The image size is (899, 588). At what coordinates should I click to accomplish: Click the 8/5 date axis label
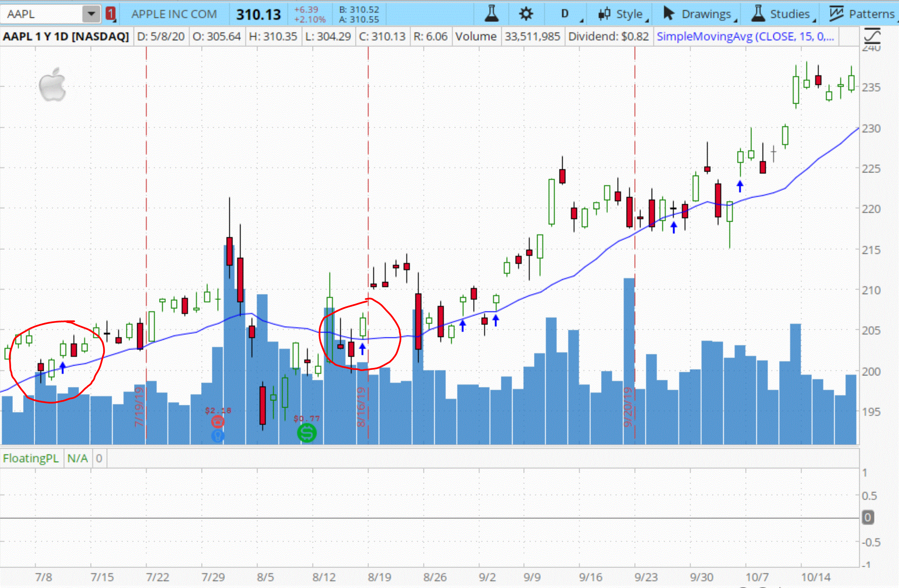(266, 577)
